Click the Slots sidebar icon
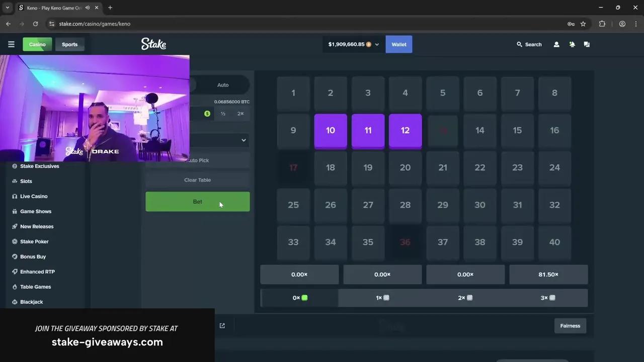Image resolution: width=644 pixels, height=362 pixels. pos(15,181)
